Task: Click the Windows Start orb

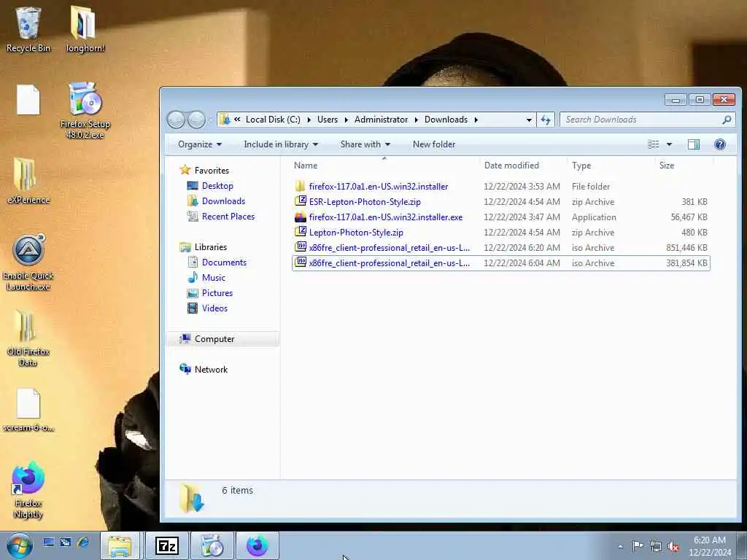Action: [x=20, y=545]
